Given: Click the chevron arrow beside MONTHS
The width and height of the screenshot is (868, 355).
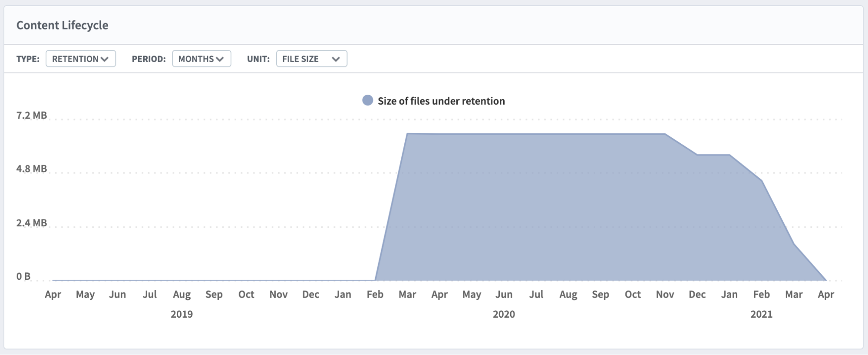Looking at the screenshot, I should pos(220,59).
